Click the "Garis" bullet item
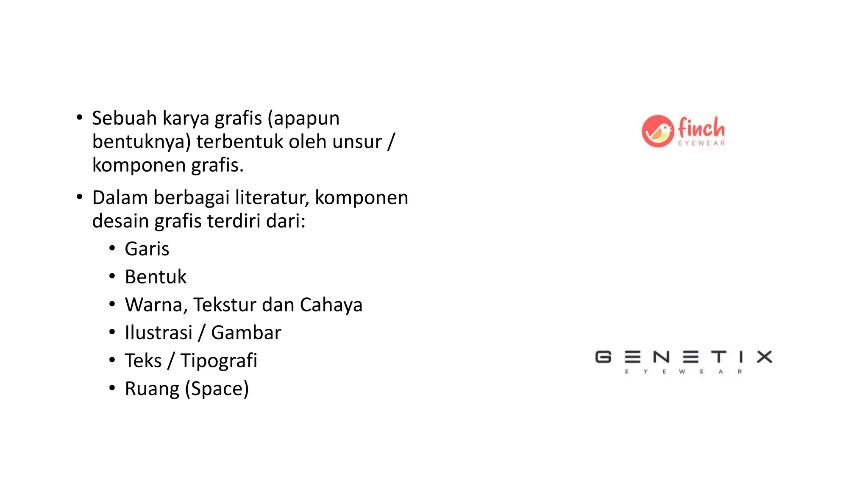The image size is (868, 488). 147,249
